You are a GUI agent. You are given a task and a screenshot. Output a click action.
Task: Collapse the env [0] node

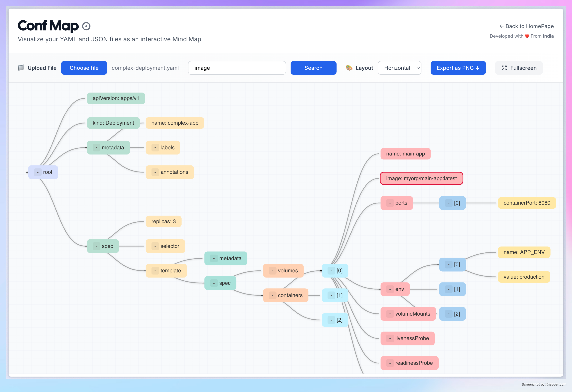[449, 265]
